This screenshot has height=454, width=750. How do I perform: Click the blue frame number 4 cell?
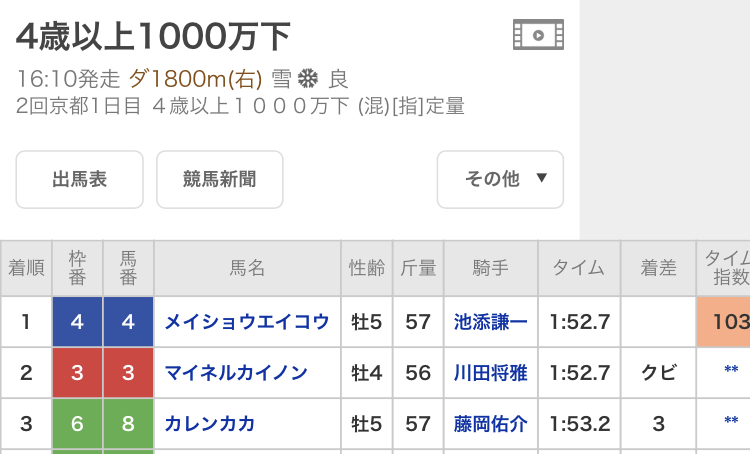[77, 321]
